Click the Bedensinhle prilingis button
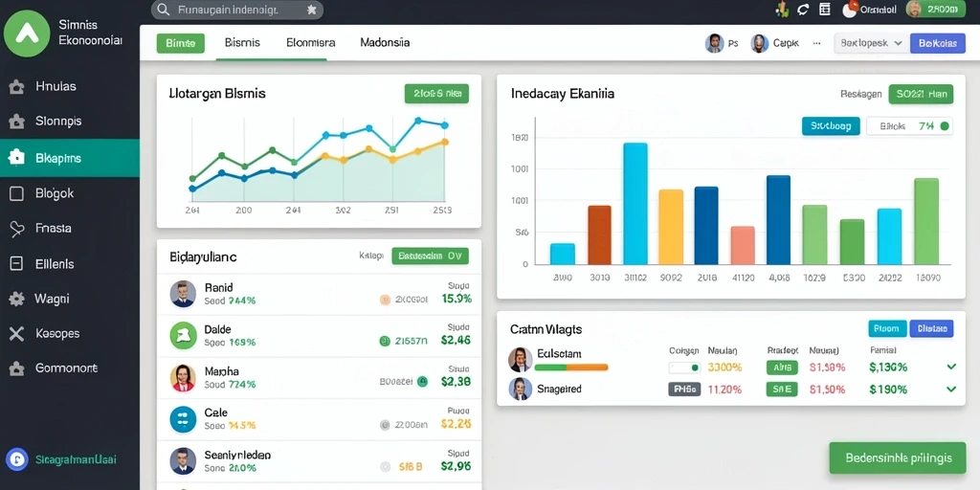Image resolution: width=980 pixels, height=490 pixels. 898,458
